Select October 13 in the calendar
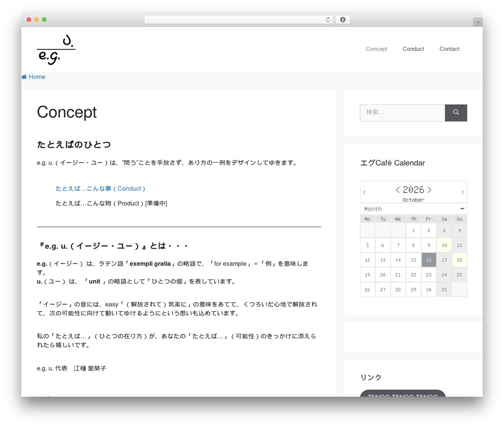Image resolution: width=504 pixels, height=427 pixels. pyautogui.click(x=383, y=260)
